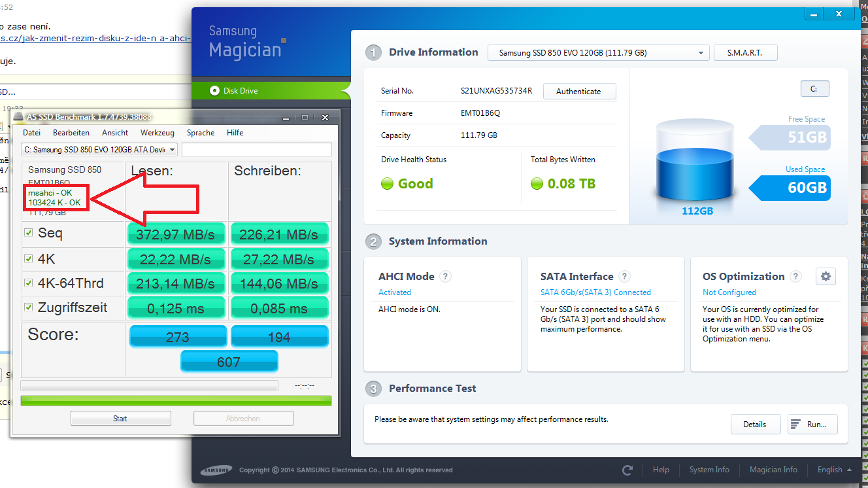Open the English language dropdown in Magician

(x=834, y=470)
